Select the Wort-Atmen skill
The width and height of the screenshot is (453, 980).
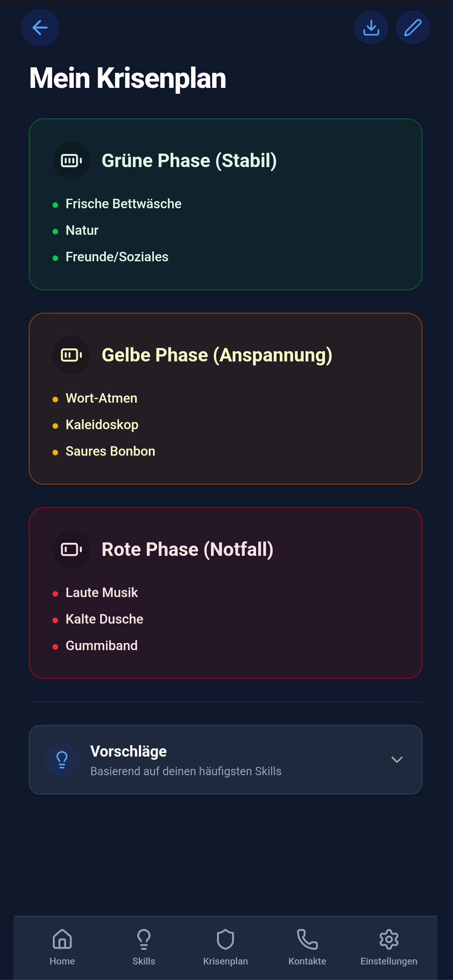tap(101, 398)
